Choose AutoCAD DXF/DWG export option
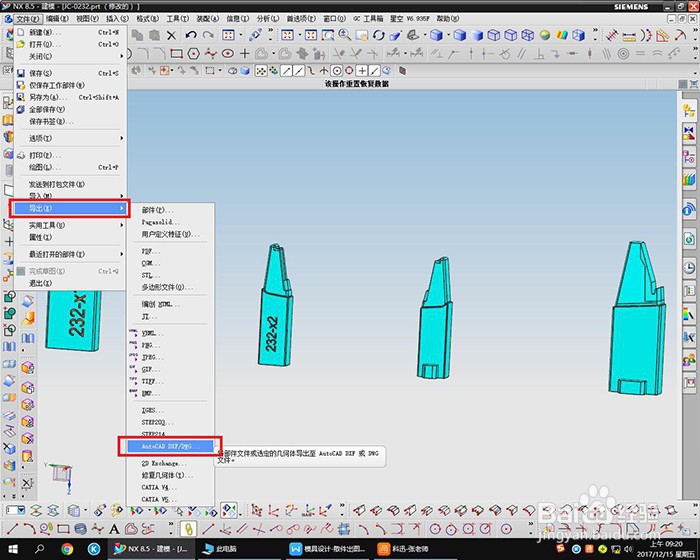This screenshot has height=560, width=700. click(x=171, y=446)
